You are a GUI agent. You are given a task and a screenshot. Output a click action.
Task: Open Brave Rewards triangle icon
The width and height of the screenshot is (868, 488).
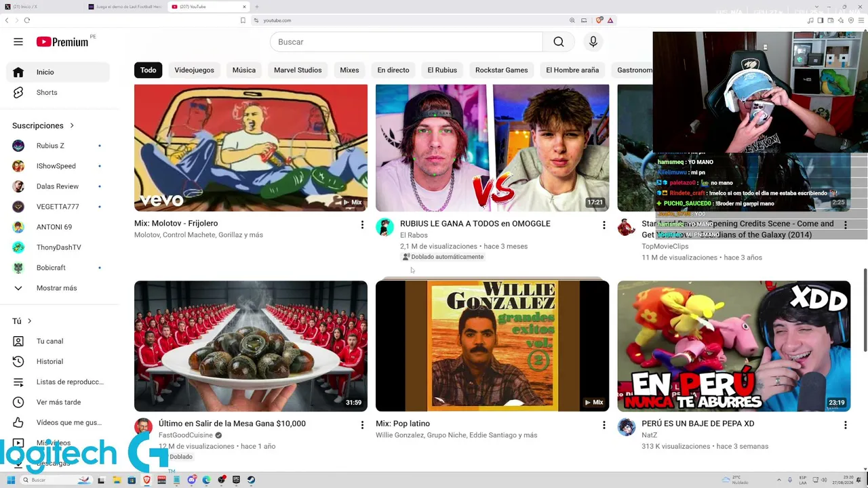(x=610, y=20)
